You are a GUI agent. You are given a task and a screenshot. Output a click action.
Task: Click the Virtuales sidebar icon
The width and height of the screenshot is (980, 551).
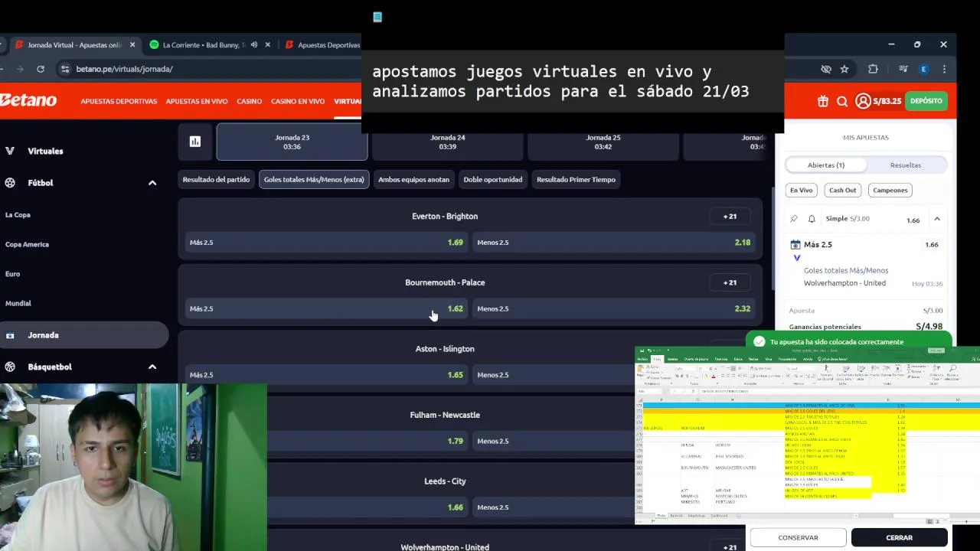(10, 151)
